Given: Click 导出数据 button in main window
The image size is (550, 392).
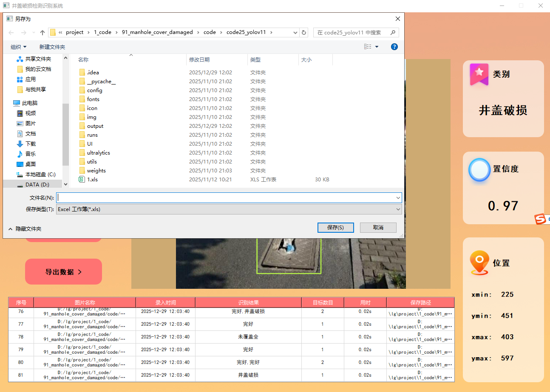Looking at the screenshot, I should (63, 272).
